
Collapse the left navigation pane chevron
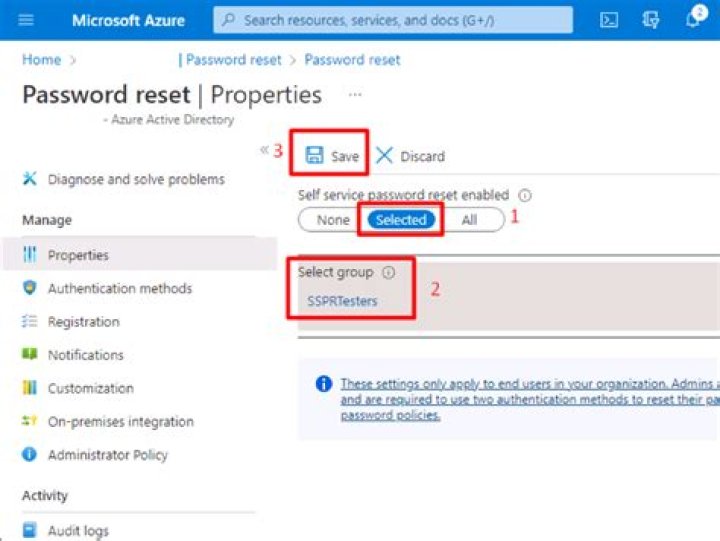pyautogui.click(x=264, y=150)
